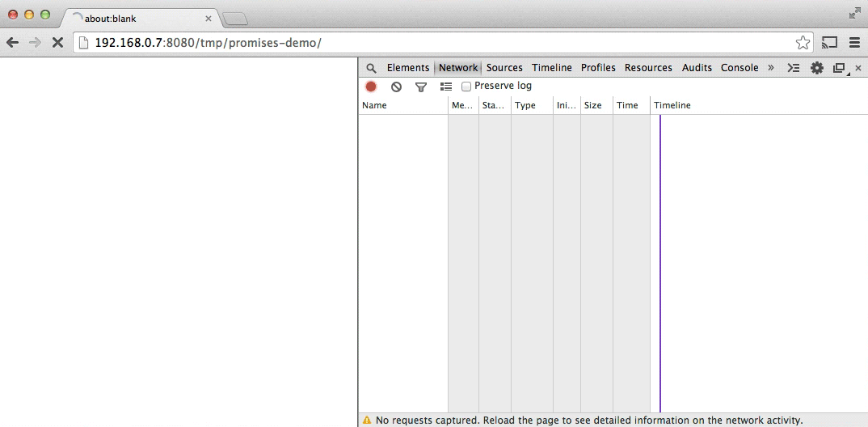The height and width of the screenshot is (427, 868).
Task: Enter fullscreen with the window corner arrows
Action: 855,13
